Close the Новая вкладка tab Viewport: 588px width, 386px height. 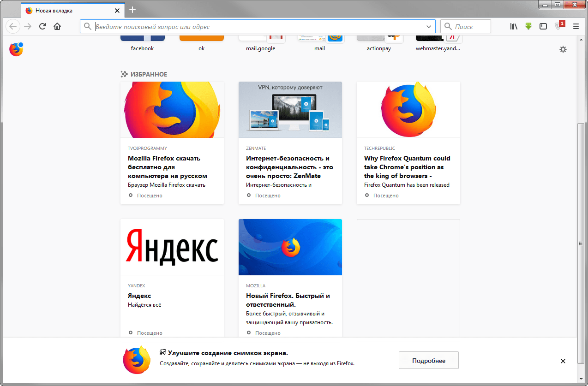[117, 10]
